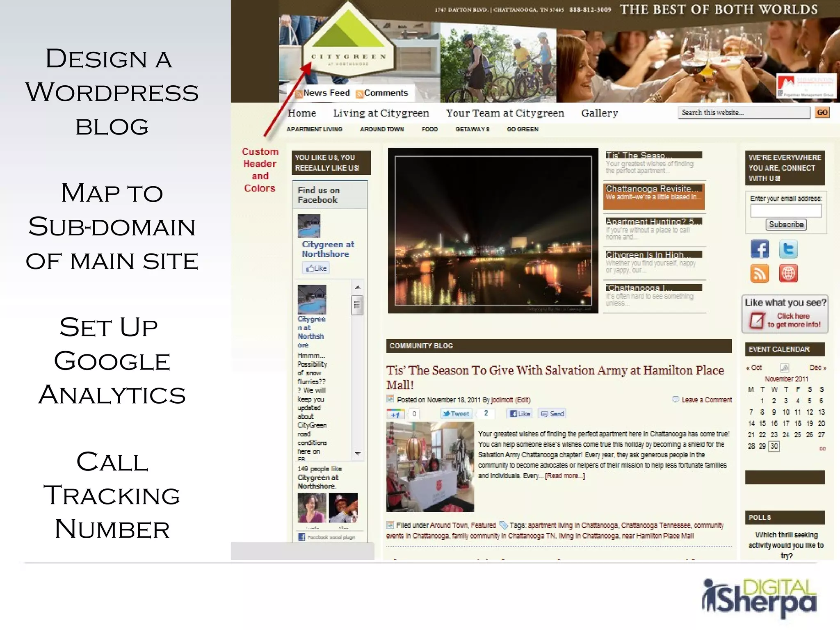Select Apartment Hunting featured slide
Viewport: 840px width, 630px height.
pos(654,229)
